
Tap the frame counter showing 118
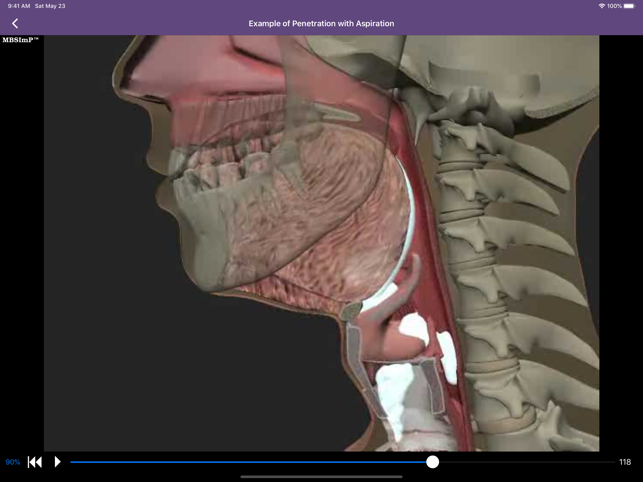tap(625, 462)
